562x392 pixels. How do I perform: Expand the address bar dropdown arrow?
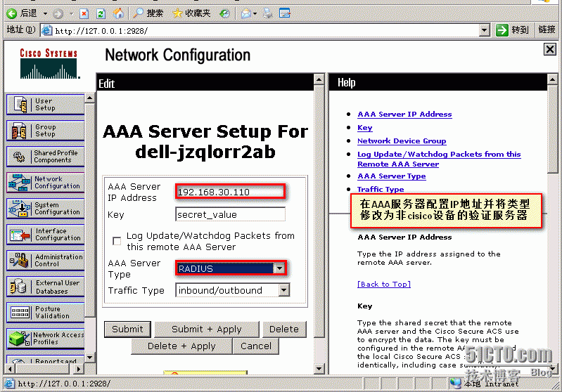coord(485,30)
